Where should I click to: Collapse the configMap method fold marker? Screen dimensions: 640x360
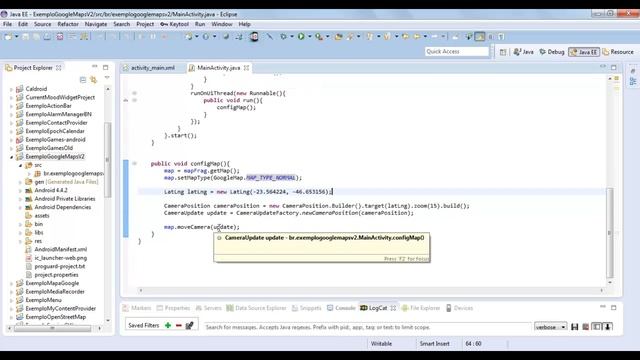tap(134, 164)
